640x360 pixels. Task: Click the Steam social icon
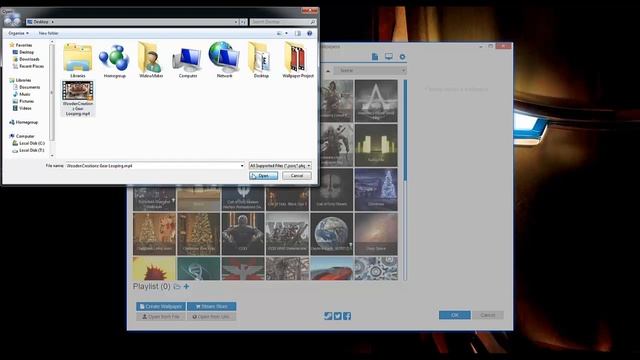point(328,316)
